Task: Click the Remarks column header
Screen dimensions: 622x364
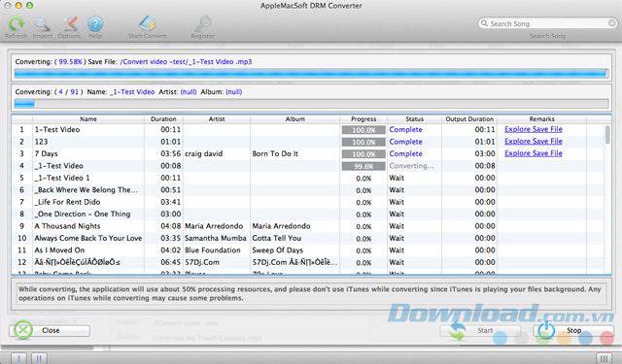Action: point(542,118)
